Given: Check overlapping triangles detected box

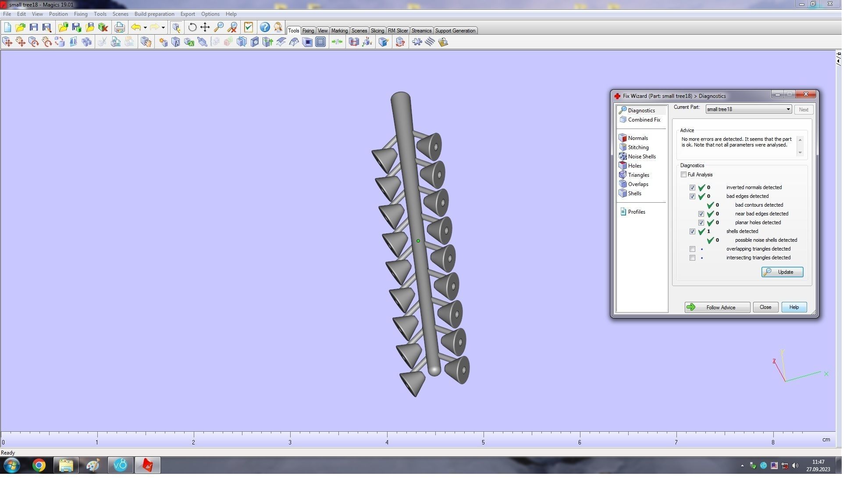Looking at the screenshot, I should (692, 249).
